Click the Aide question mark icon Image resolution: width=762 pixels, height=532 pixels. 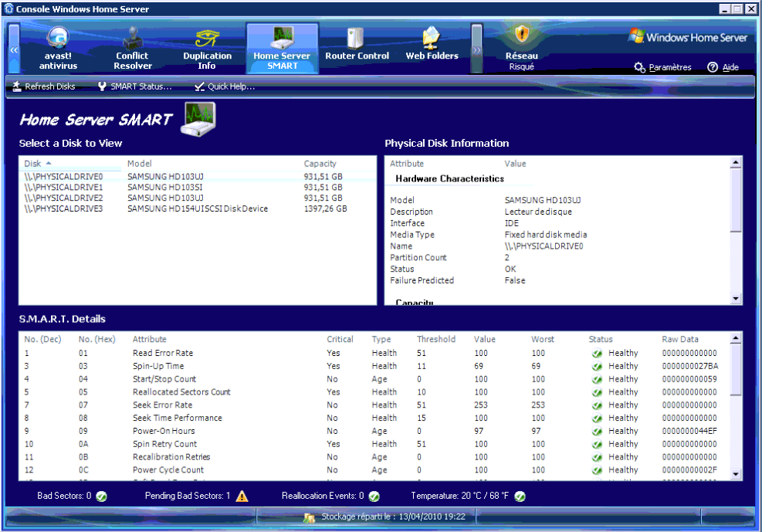pos(713,67)
